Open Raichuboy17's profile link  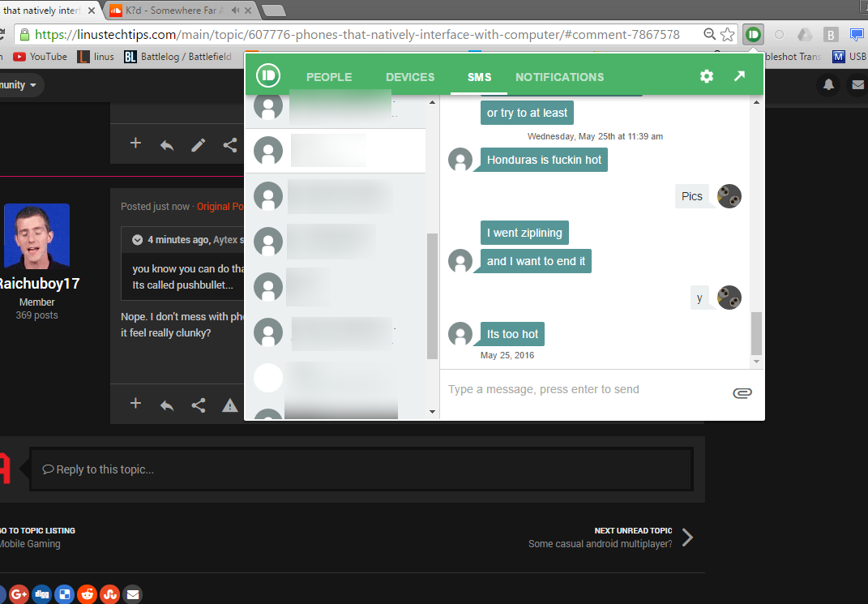[x=38, y=284]
